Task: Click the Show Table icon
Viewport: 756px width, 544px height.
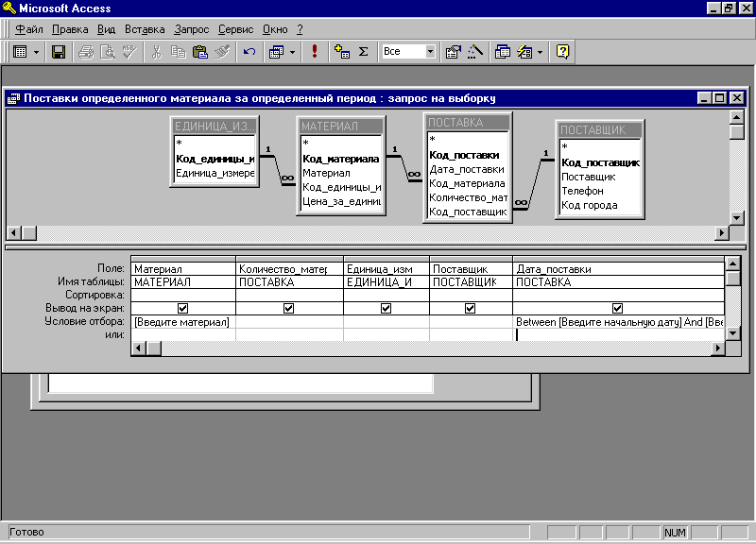Action: click(x=342, y=52)
